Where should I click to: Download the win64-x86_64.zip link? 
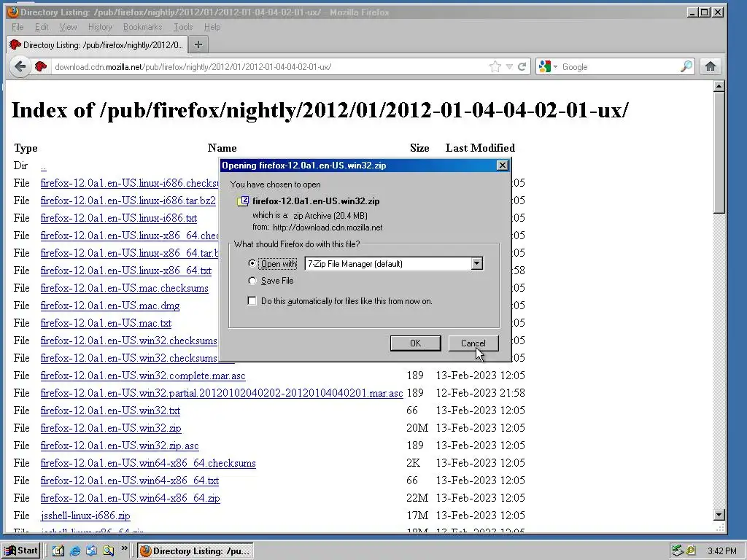[x=130, y=498]
